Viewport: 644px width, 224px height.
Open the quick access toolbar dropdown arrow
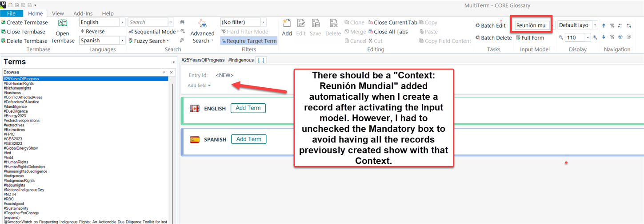coord(35,4)
